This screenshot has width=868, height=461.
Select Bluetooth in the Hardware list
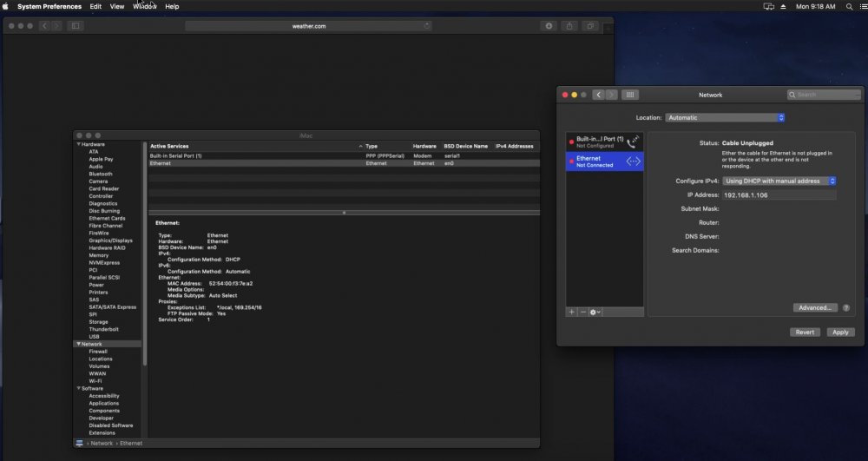click(x=100, y=174)
